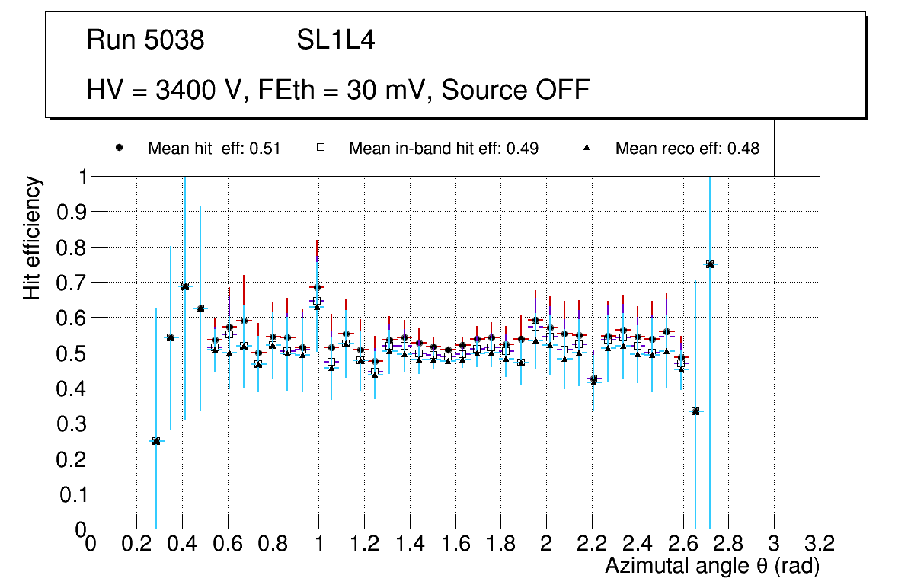Click the isolated low data point at 2.2 rad
This screenshot has width=911, height=588.
(x=593, y=379)
